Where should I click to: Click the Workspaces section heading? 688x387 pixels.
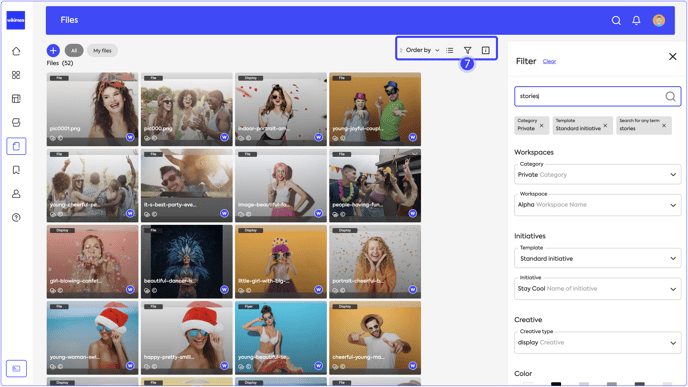[x=534, y=152]
